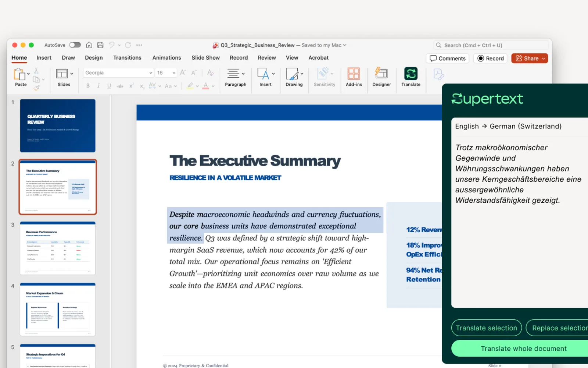The width and height of the screenshot is (588, 368).
Task: Expand the Slides layout dropdown arrow
Action: click(x=72, y=74)
